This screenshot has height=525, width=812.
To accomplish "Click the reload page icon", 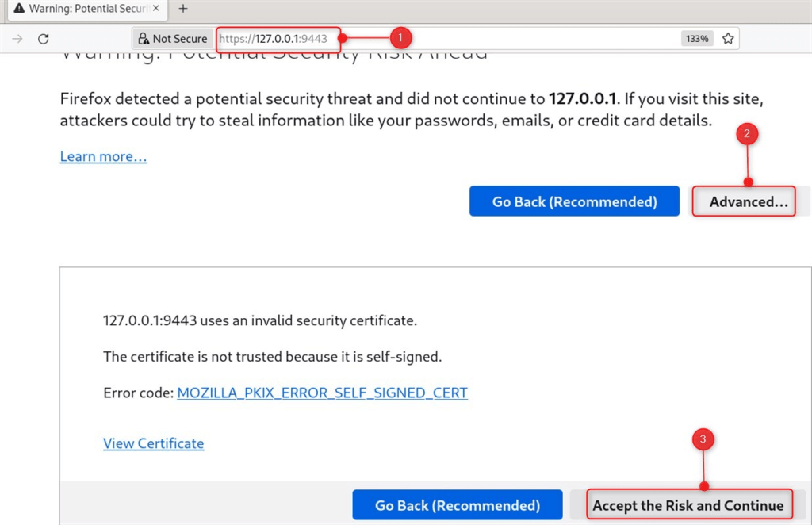I will (x=43, y=38).
